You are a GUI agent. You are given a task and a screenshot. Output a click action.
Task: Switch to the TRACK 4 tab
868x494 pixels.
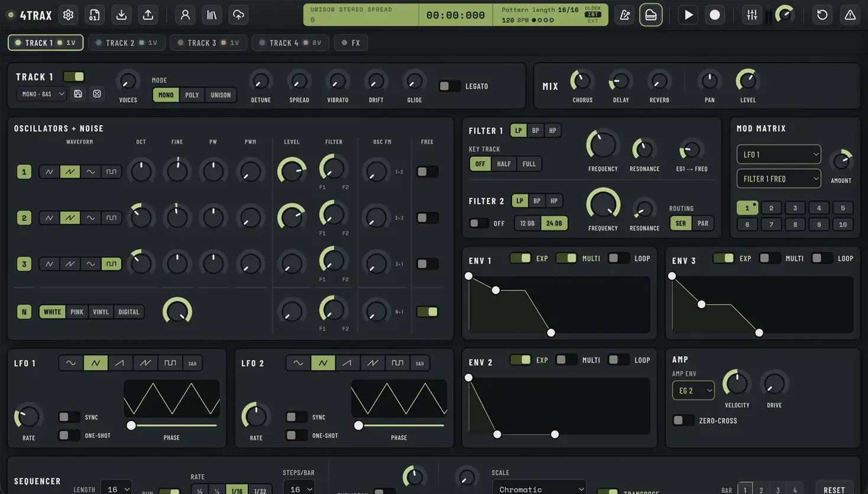click(x=290, y=43)
